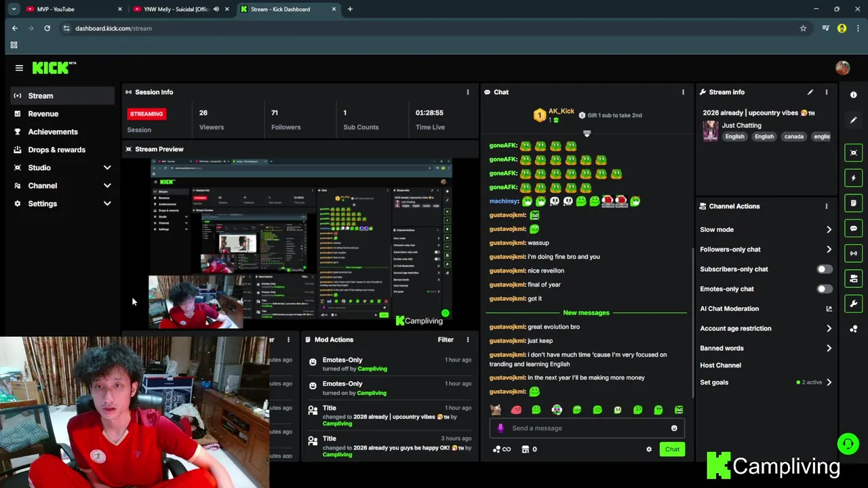Select Stream in sidebar
The height and width of the screenshot is (488, 868).
pos(62,96)
